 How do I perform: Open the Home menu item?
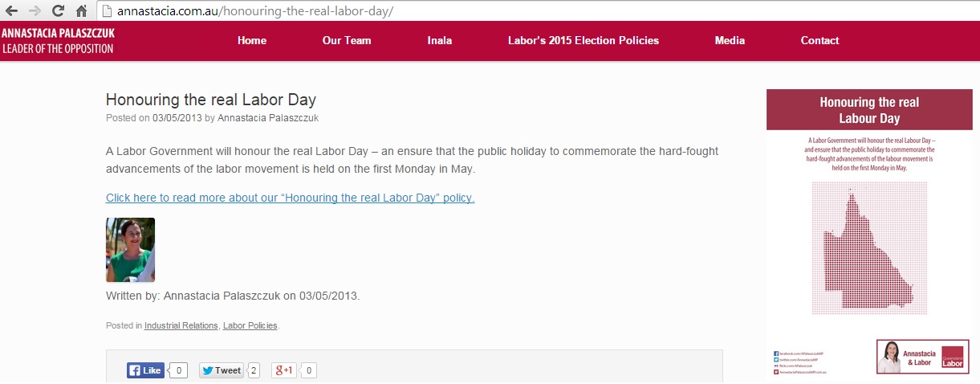pos(252,40)
